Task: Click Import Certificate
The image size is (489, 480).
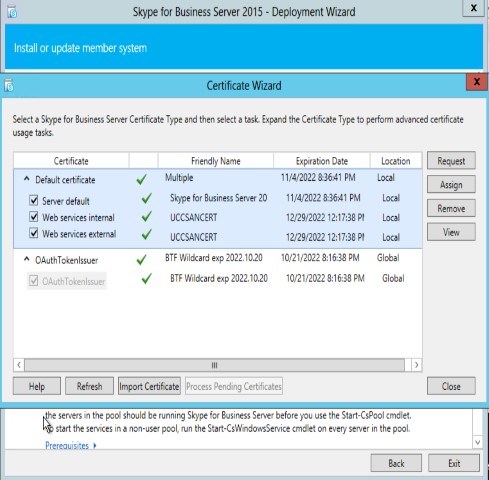Action: (149, 386)
